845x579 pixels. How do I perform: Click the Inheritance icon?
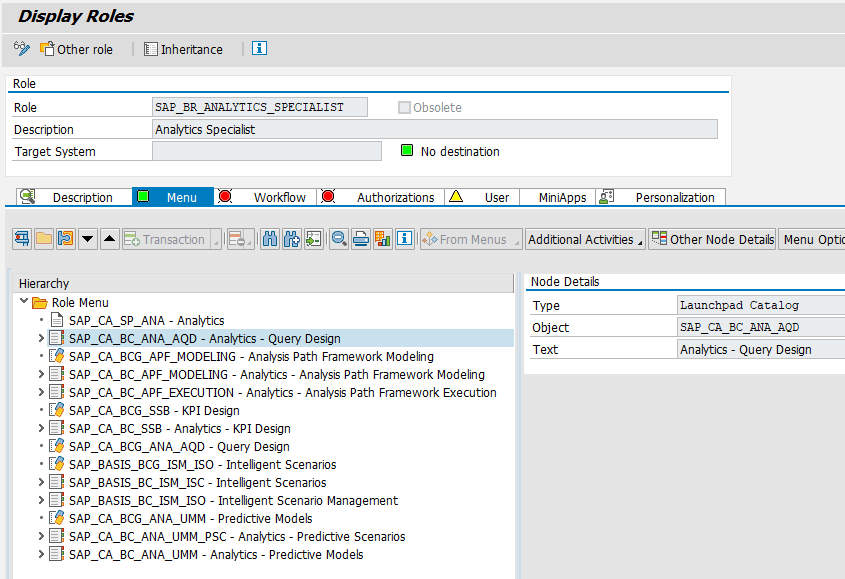(184, 48)
